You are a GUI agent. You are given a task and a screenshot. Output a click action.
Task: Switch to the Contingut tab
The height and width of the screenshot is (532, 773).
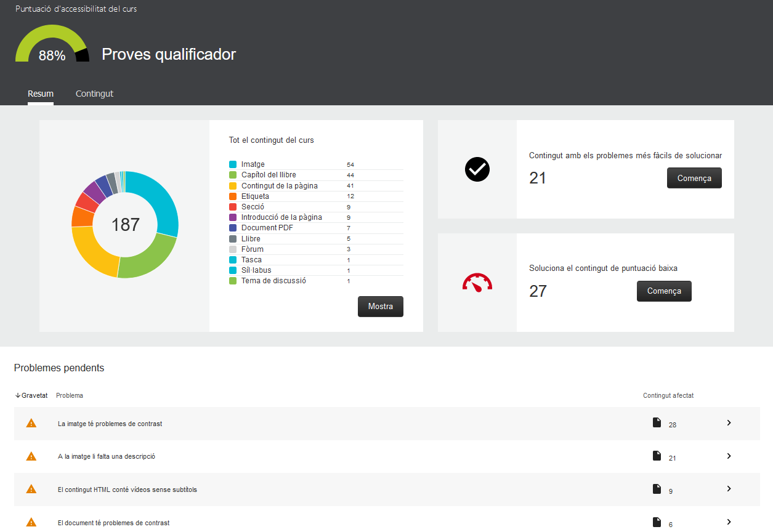point(94,94)
